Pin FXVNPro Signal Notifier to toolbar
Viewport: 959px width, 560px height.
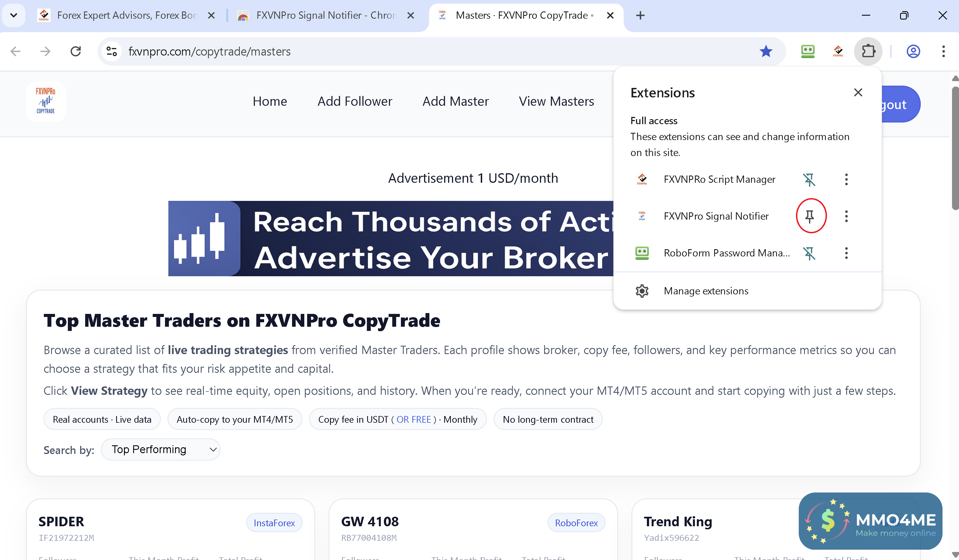coord(809,216)
